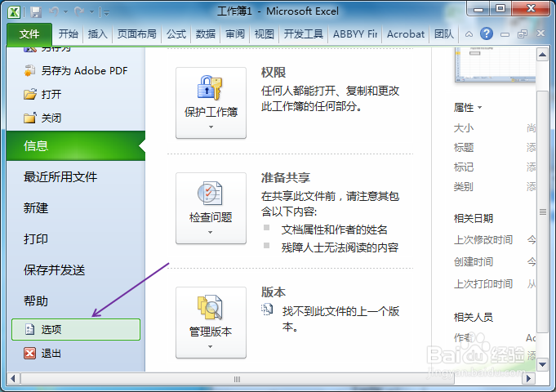
Task: Click the 选项 options button
Action: point(76,330)
